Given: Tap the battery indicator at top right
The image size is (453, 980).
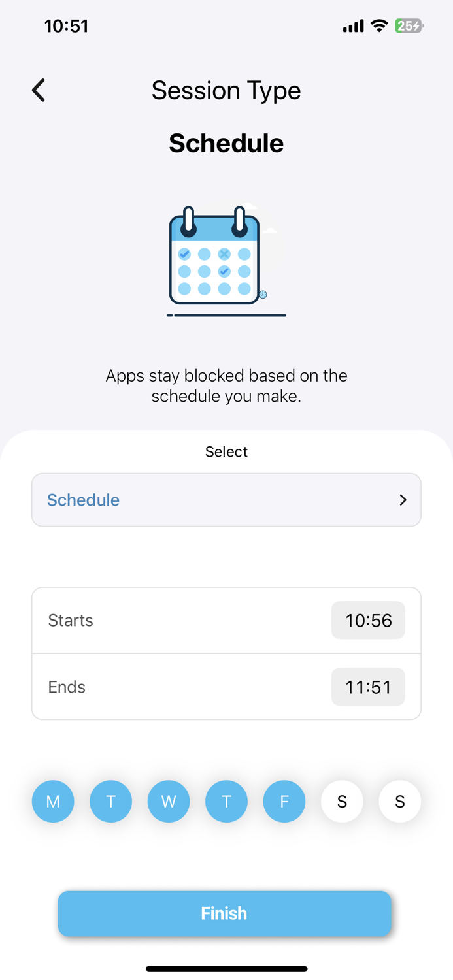Looking at the screenshot, I should click(x=408, y=26).
